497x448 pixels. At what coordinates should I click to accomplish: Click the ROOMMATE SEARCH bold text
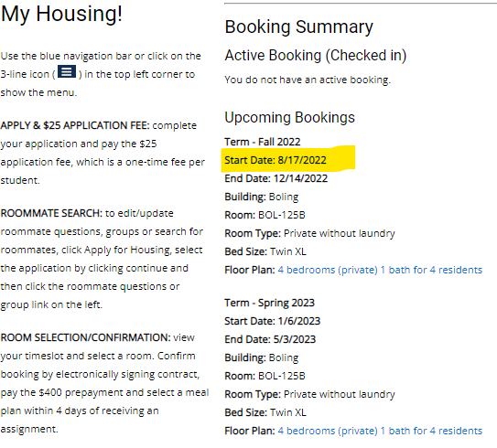[51, 213]
